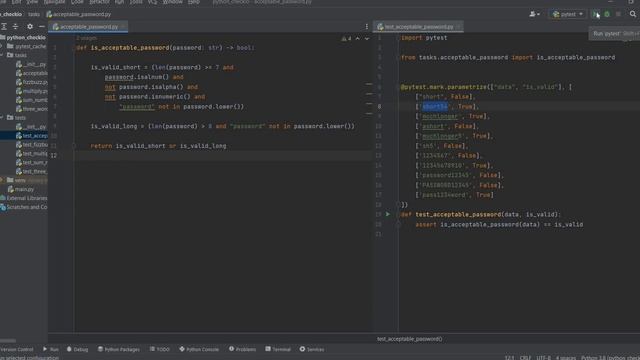Open the VCS menu

[x=152, y=2]
